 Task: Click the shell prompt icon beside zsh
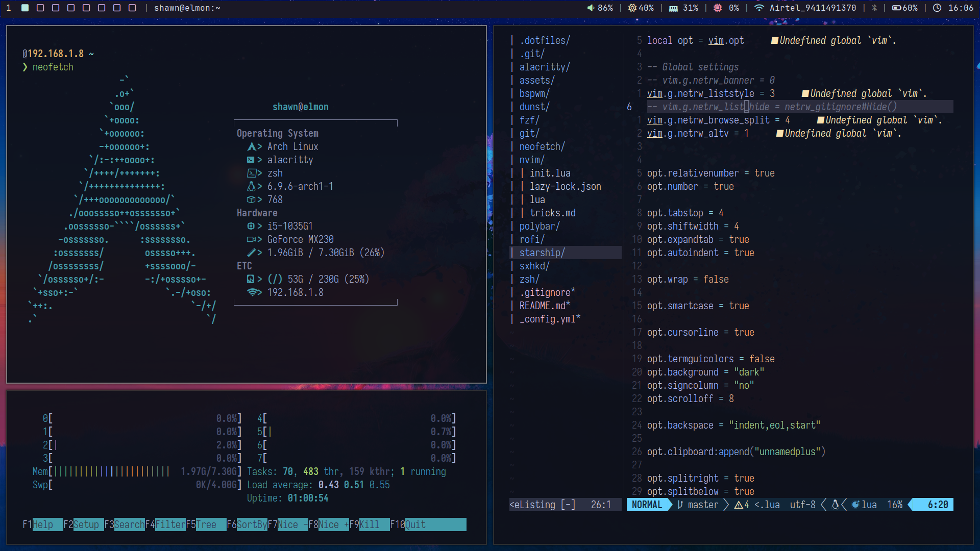[252, 173]
